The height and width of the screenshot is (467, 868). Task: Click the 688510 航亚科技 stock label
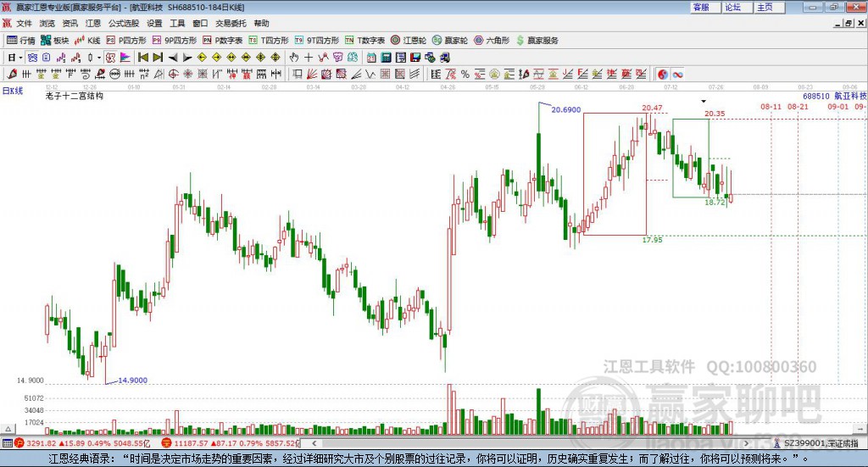click(835, 97)
